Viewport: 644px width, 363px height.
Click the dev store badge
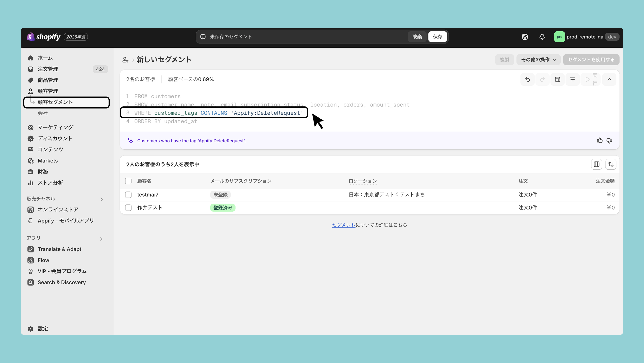click(612, 37)
